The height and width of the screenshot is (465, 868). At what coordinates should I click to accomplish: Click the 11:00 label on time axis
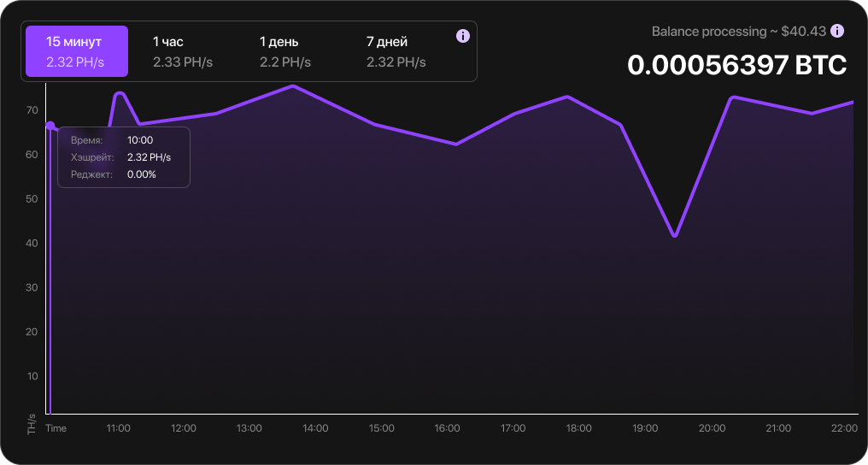click(118, 428)
